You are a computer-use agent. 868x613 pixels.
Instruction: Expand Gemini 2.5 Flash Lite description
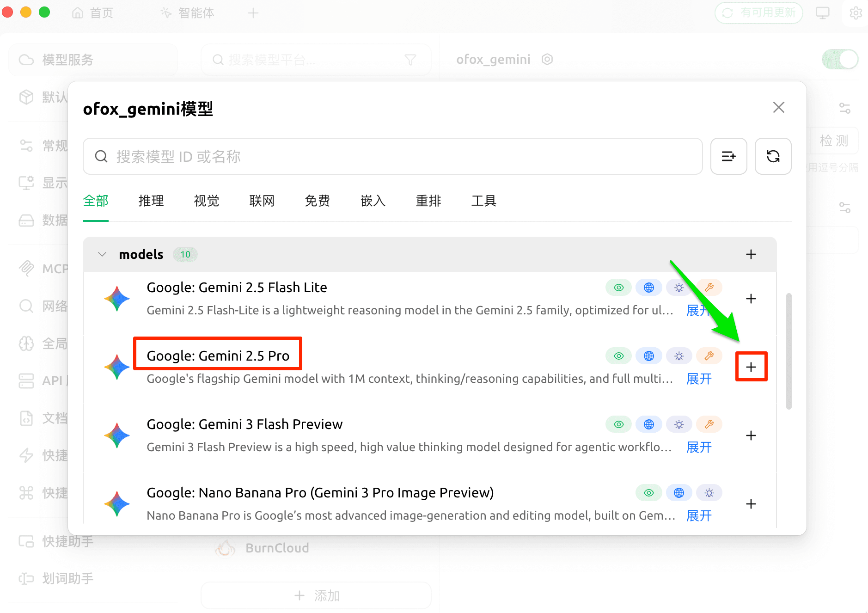(699, 310)
